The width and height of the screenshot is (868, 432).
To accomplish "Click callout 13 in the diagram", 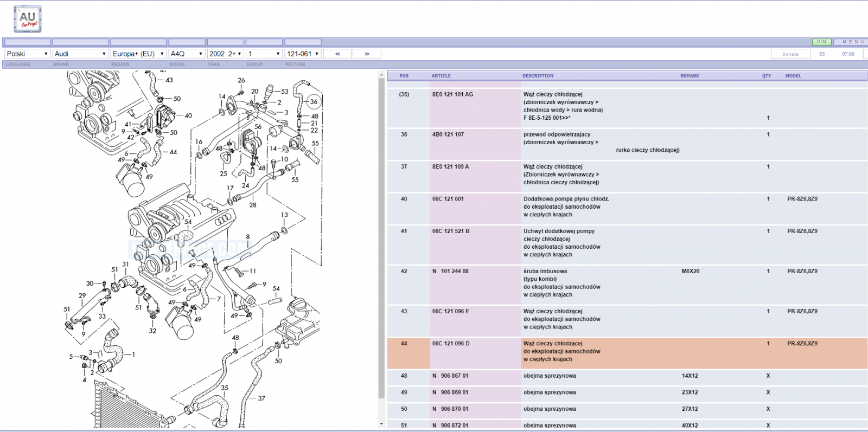I will click(284, 215).
